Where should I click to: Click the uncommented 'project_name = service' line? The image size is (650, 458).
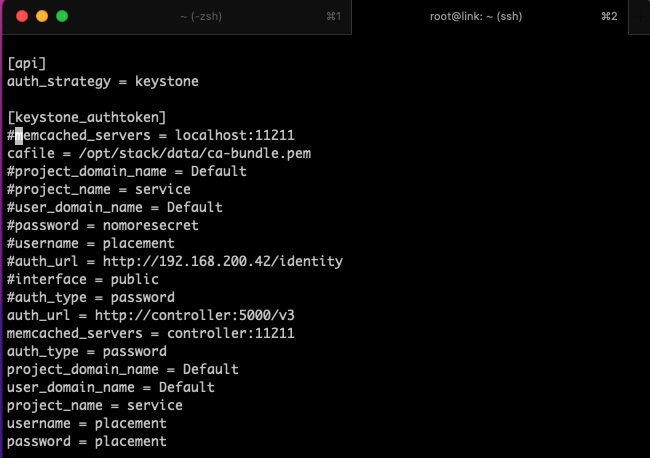point(95,405)
